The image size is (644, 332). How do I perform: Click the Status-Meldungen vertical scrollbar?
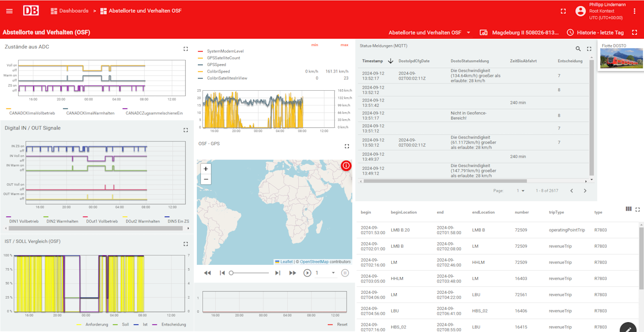pyautogui.click(x=592, y=118)
